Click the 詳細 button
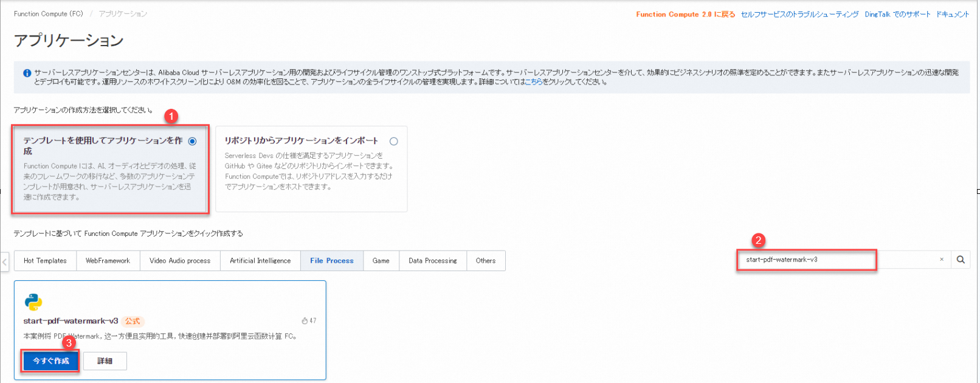Screen dimensions: 980x383 coord(105,361)
